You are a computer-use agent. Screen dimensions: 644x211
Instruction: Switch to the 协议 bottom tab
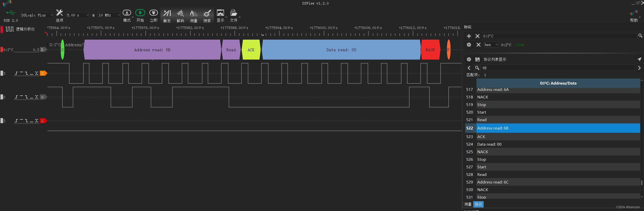point(479,204)
